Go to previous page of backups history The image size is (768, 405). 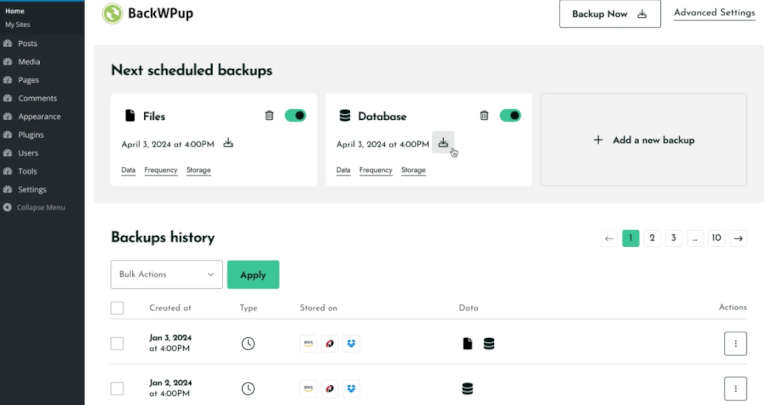coord(609,238)
